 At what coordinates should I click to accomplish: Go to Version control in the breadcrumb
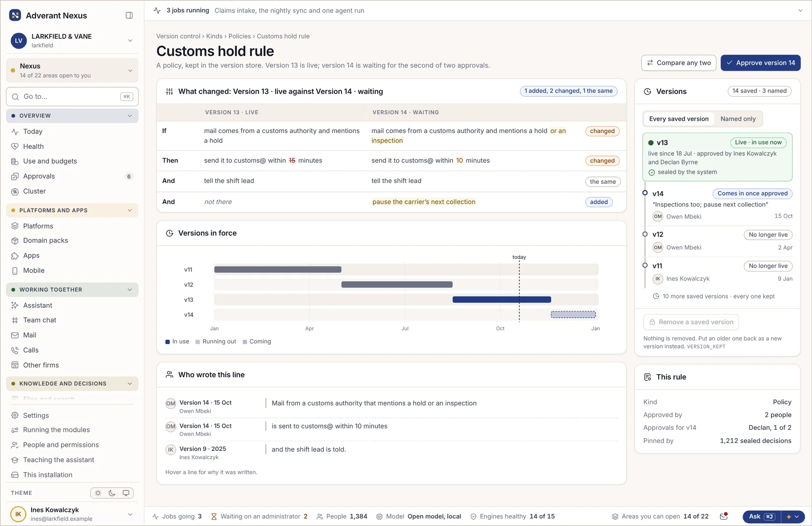pyautogui.click(x=178, y=36)
